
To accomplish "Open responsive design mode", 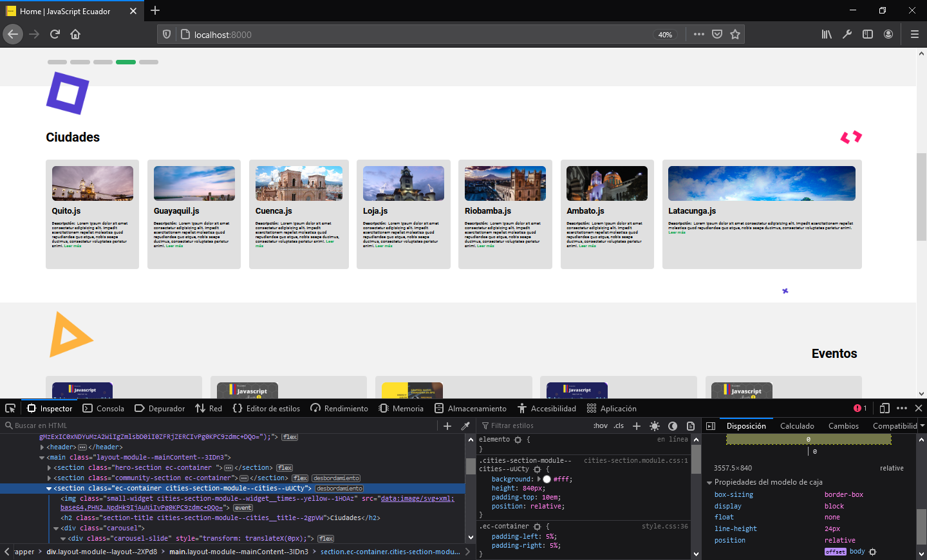I will coord(885,408).
